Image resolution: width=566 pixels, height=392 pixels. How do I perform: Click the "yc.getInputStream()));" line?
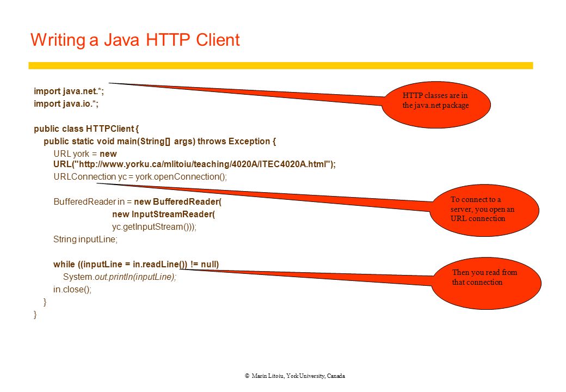pyautogui.click(x=154, y=227)
